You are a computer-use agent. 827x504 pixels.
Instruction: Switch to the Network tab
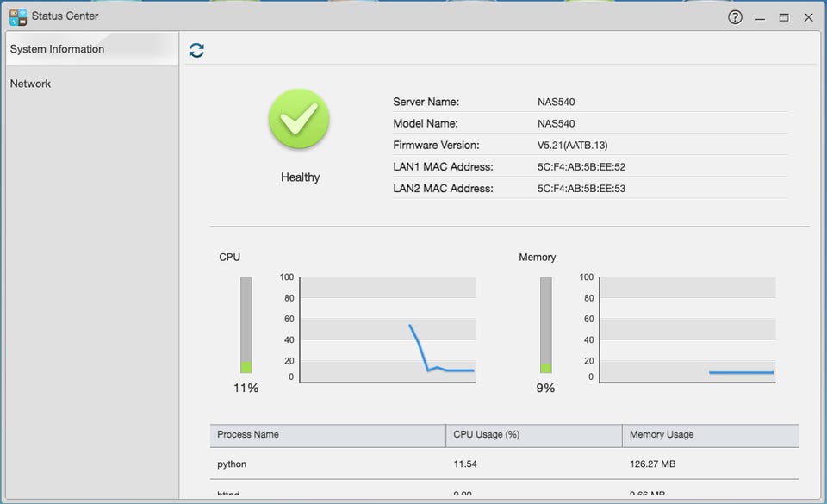92,84
